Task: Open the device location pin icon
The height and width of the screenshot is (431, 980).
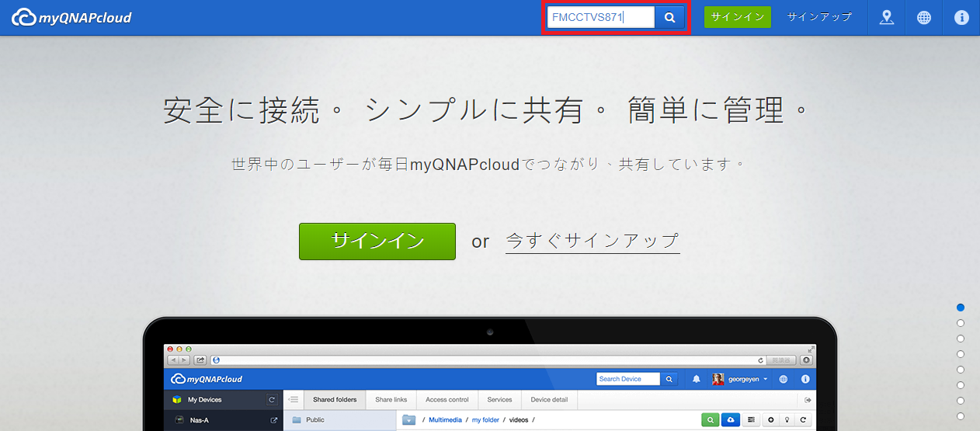Action: [886, 17]
